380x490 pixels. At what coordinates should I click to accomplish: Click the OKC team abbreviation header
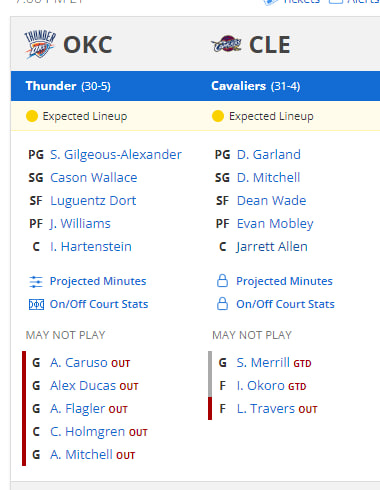click(x=88, y=45)
